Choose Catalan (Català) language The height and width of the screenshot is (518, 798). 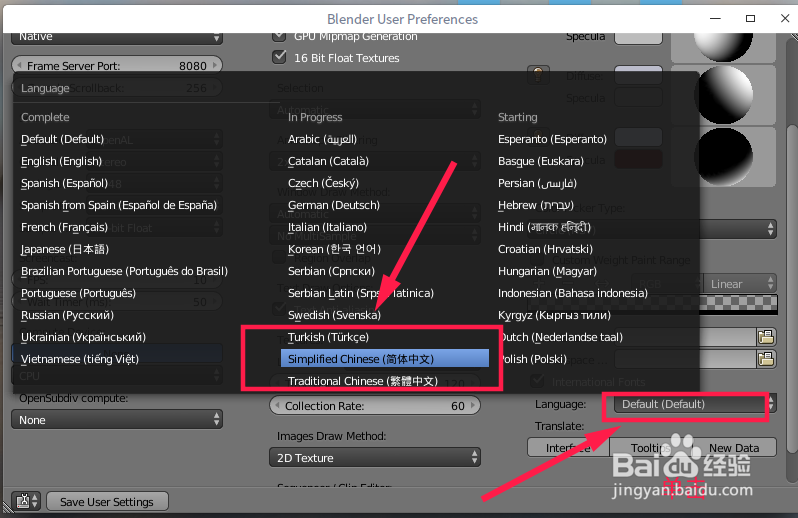[x=328, y=161]
